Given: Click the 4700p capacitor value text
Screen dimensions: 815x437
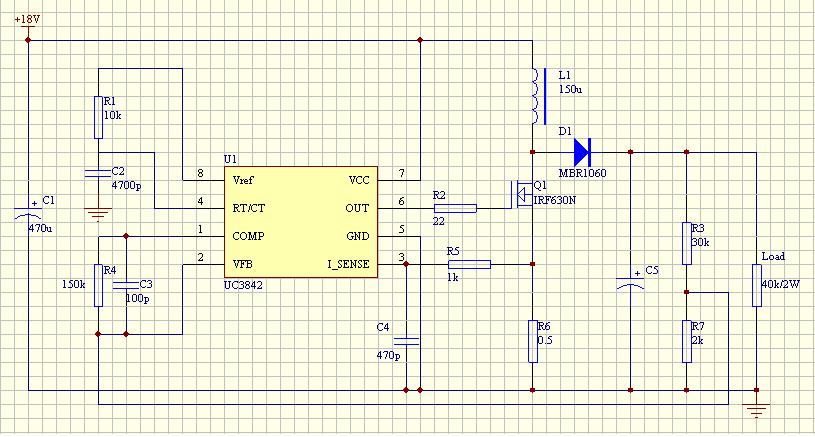Looking at the screenshot, I should click(x=126, y=185).
